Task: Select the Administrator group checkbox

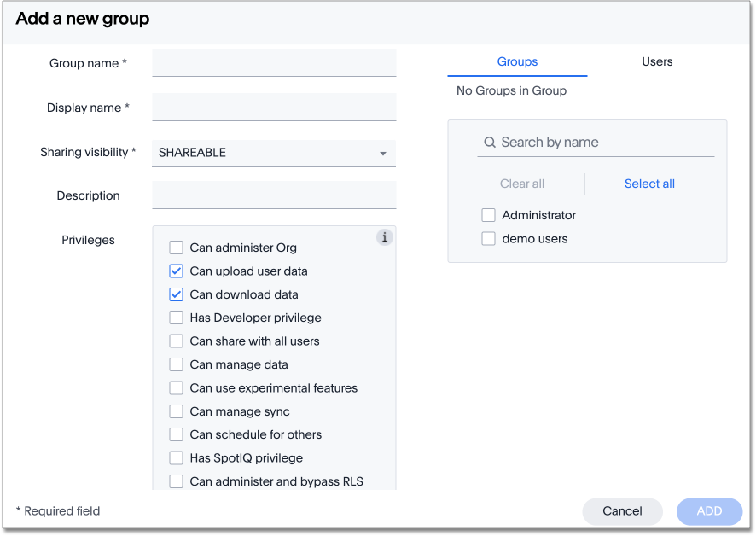Action: (x=489, y=216)
